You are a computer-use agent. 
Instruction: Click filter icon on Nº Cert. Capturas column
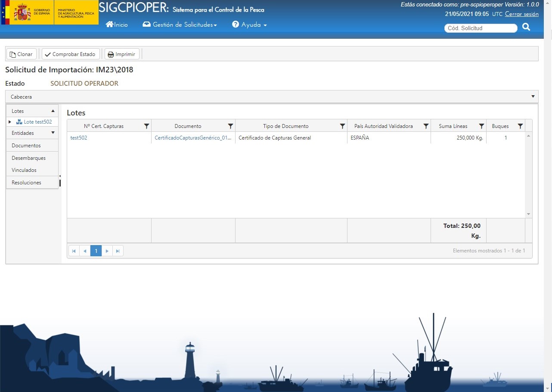point(146,126)
